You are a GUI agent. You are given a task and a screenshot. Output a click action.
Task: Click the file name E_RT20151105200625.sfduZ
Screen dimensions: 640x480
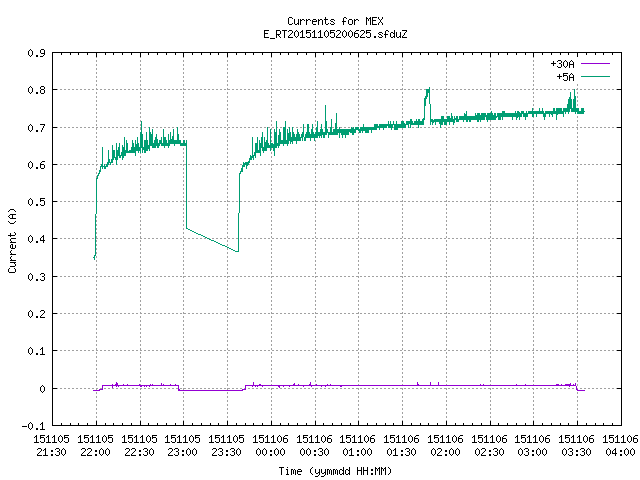pos(335,34)
